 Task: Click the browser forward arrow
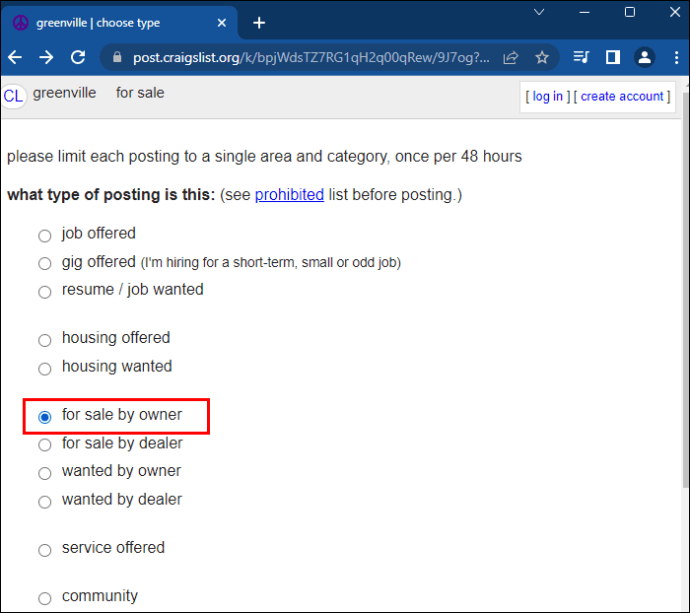(x=46, y=57)
